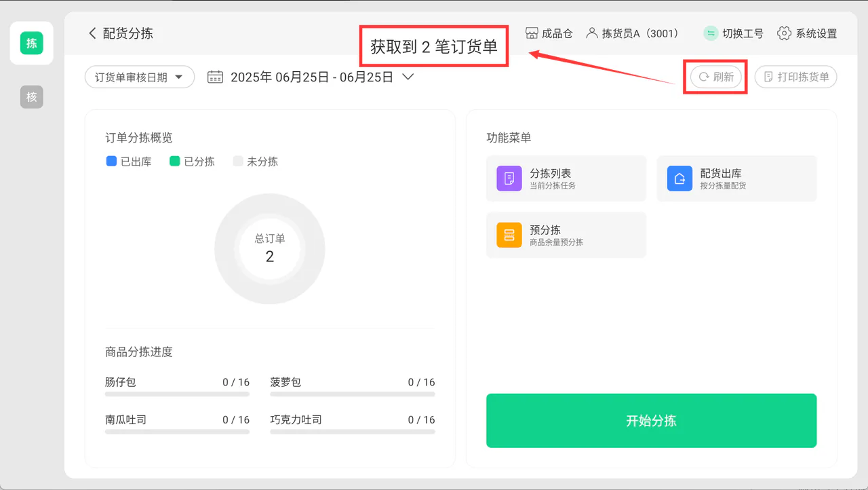This screenshot has width=868, height=490.
Task: Click the 打印拣货单 button
Action: [x=796, y=77]
